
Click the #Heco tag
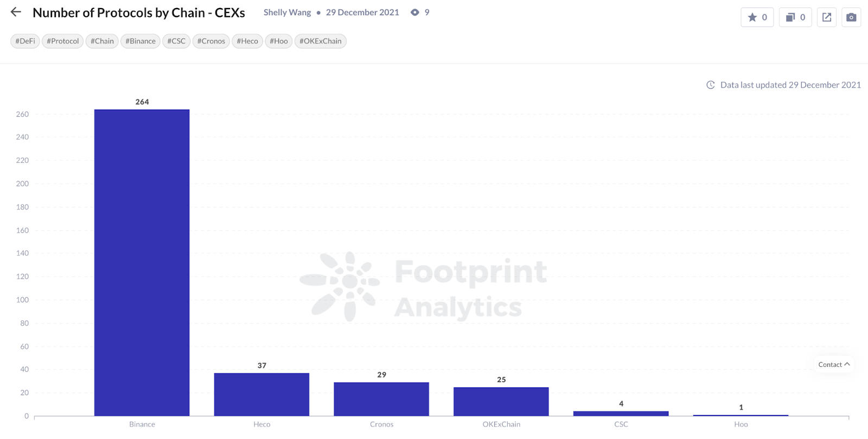pos(247,41)
